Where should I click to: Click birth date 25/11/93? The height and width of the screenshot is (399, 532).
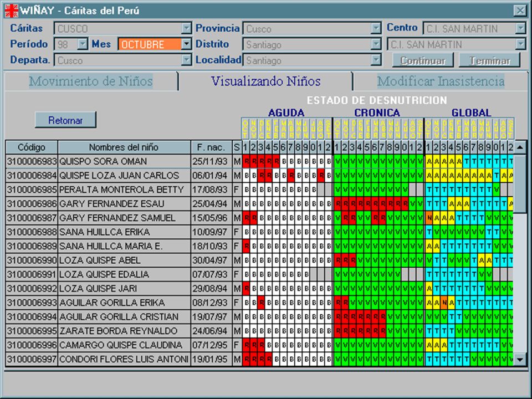211,161
